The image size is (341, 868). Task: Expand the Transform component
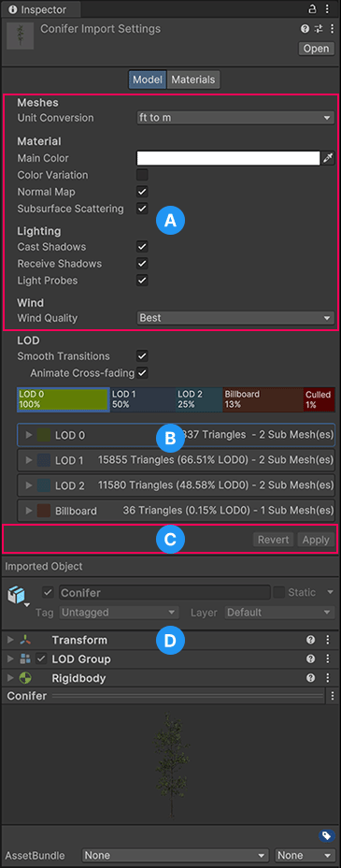point(10,640)
